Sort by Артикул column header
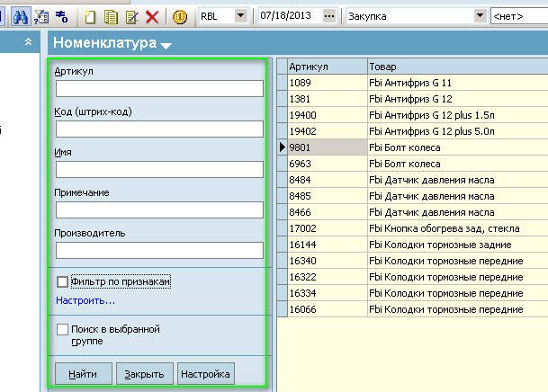The height and width of the screenshot is (392, 548). pyautogui.click(x=328, y=67)
